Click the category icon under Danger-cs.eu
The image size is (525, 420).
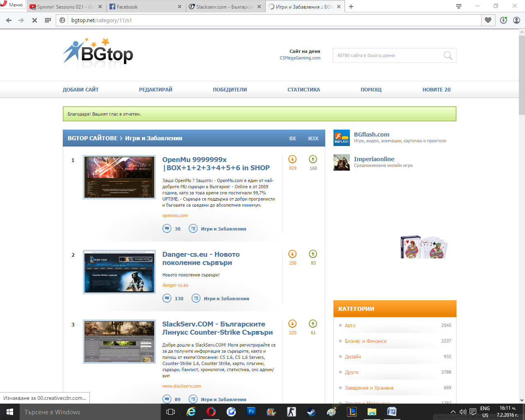[196, 298]
